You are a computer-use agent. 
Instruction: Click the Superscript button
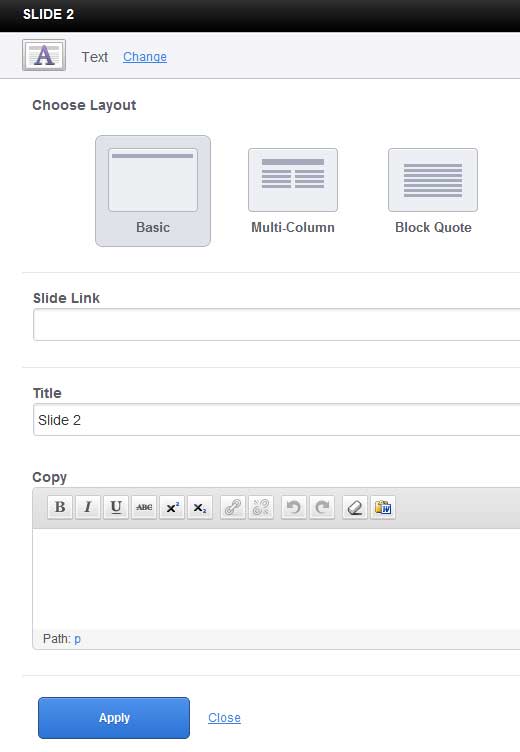172,507
